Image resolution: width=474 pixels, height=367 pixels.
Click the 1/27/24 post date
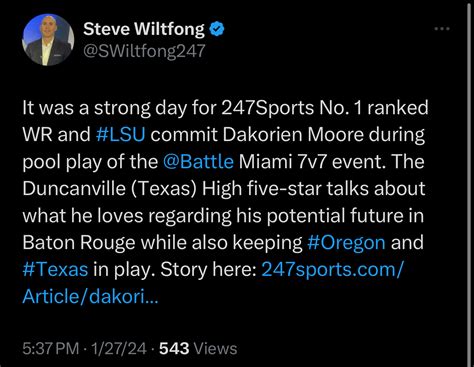[x=119, y=349]
